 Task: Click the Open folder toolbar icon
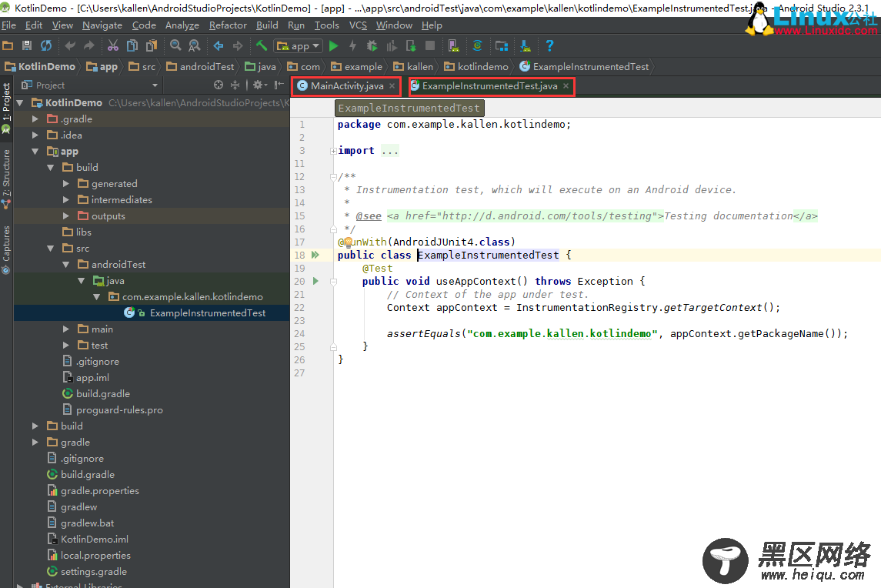pos(8,45)
